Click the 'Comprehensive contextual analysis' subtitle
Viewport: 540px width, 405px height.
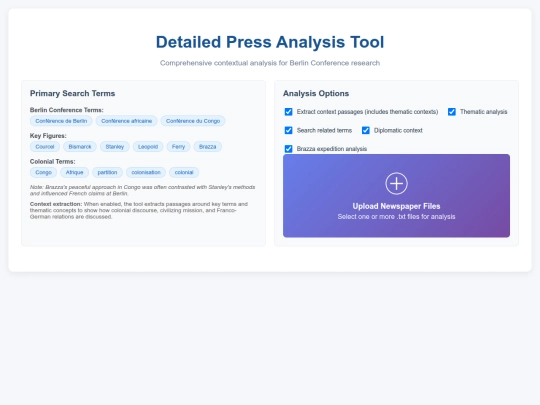pyautogui.click(x=270, y=63)
